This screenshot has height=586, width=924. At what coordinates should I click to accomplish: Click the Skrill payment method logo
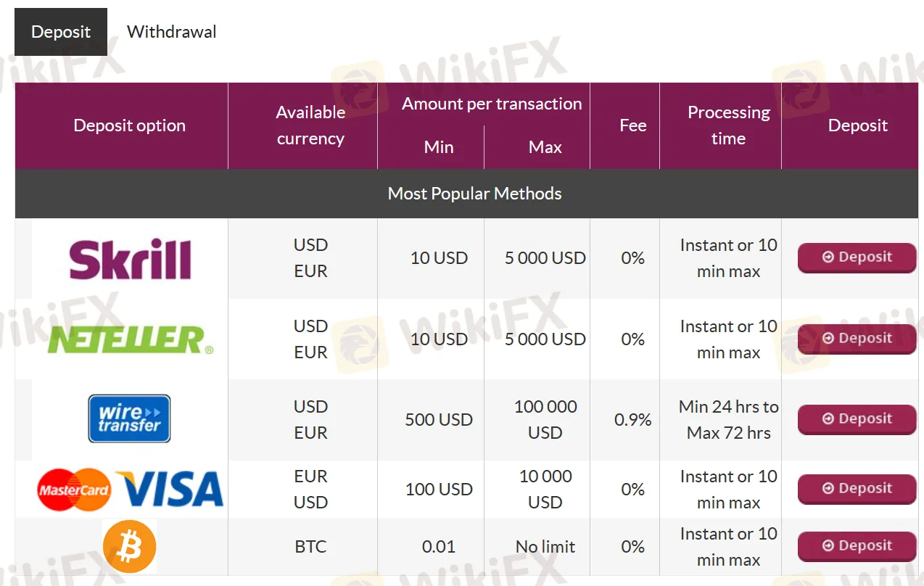click(x=129, y=257)
